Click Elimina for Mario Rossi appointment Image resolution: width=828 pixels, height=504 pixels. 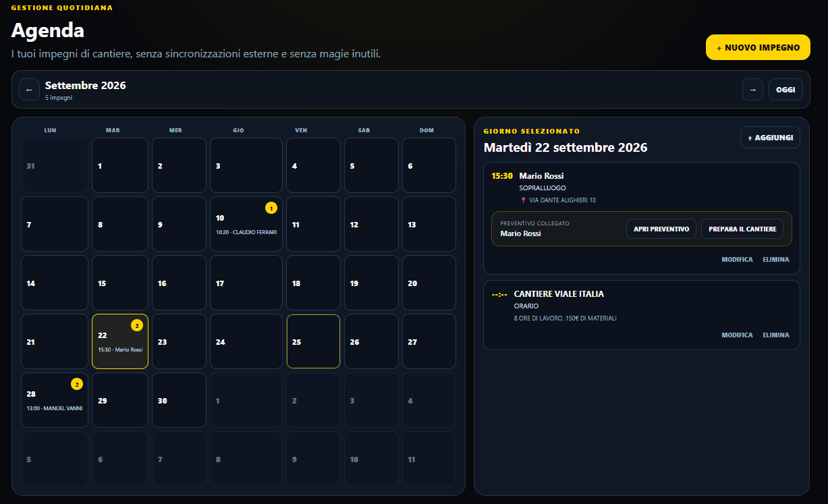pos(775,260)
